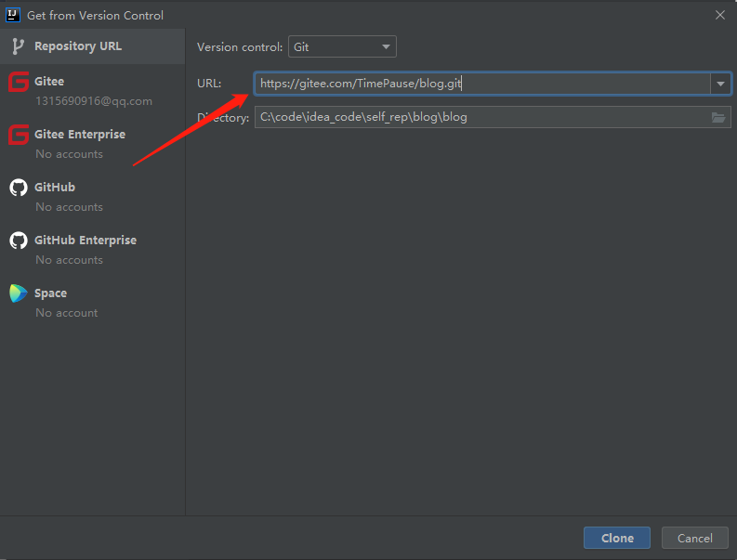The height and width of the screenshot is (560, 737).
Task: Click the red Gitee logo above the qq.com account
Action: coord(19,82)
